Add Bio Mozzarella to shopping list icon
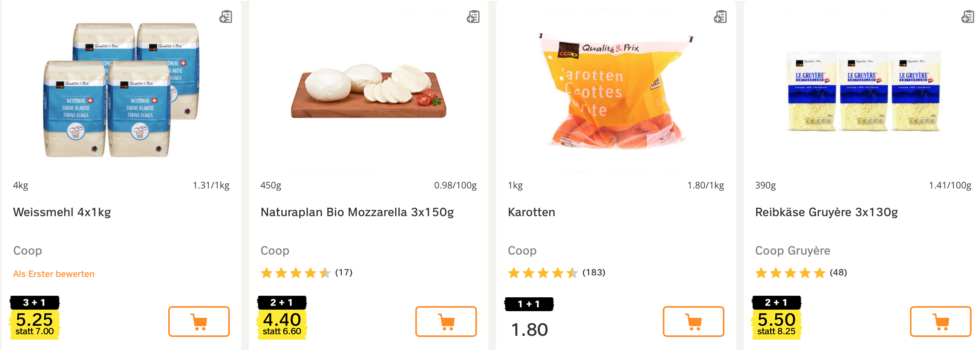Viewport: 980px width, 350px height. 473,17
